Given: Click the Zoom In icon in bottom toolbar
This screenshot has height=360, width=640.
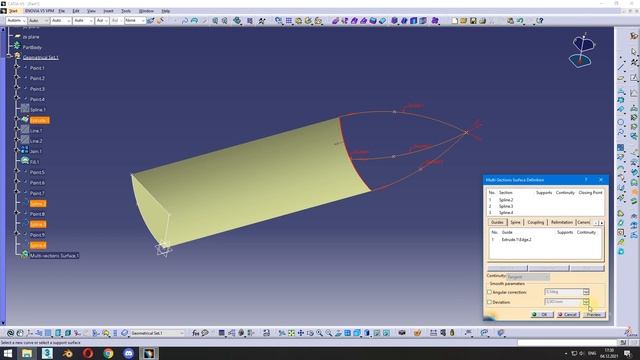Looking at the screenshot, I should 319,333.
